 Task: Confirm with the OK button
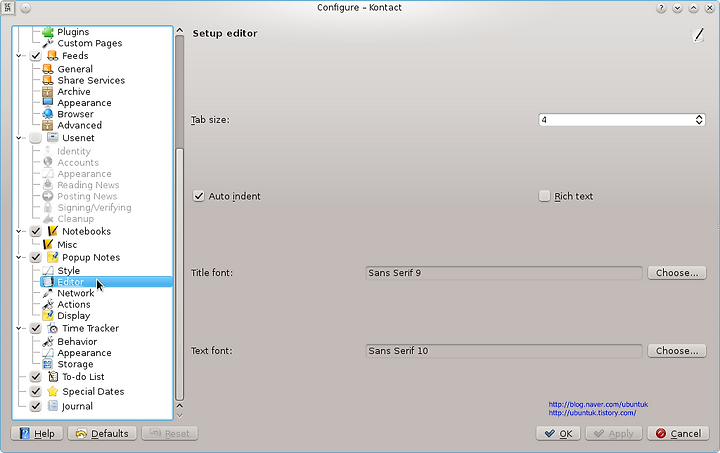(x=558, y=433)
